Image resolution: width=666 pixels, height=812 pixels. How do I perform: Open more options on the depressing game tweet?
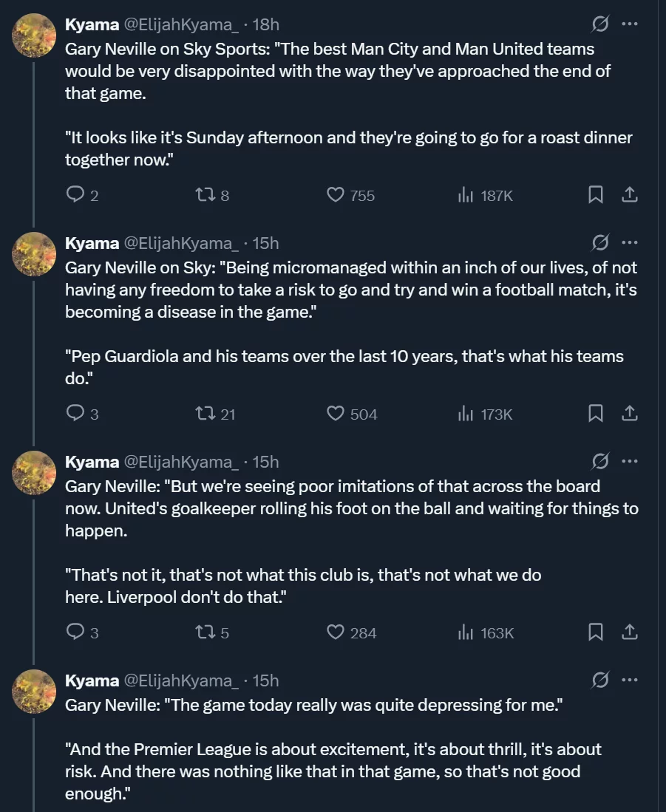pyautogui.click(x=629, y=680)
